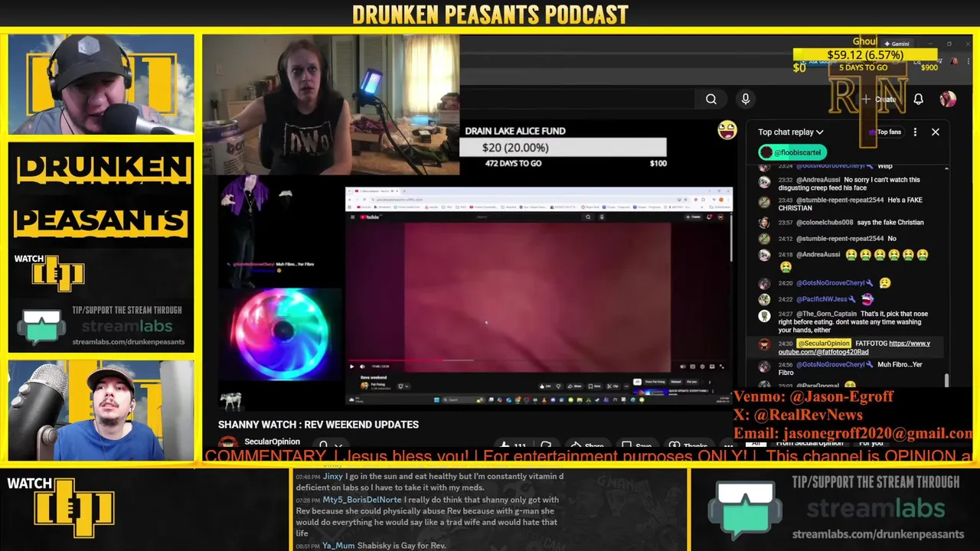
Task: Open chat more options three-dot menu
Action: coord(915,132)
